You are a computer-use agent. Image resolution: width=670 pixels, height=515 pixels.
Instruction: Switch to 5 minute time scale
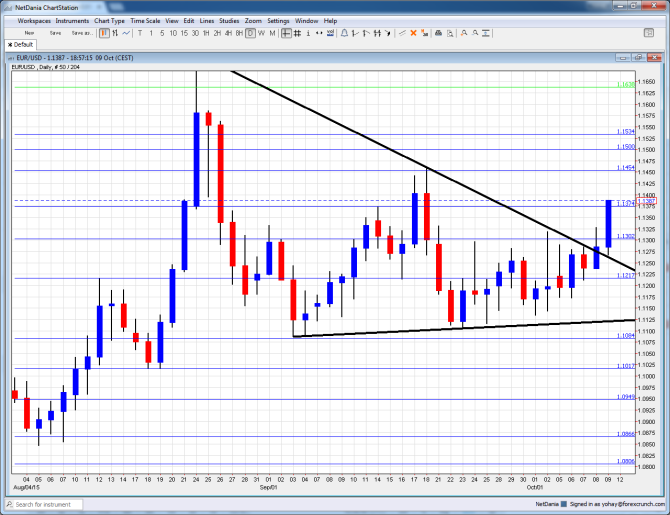tap(162, 33)
